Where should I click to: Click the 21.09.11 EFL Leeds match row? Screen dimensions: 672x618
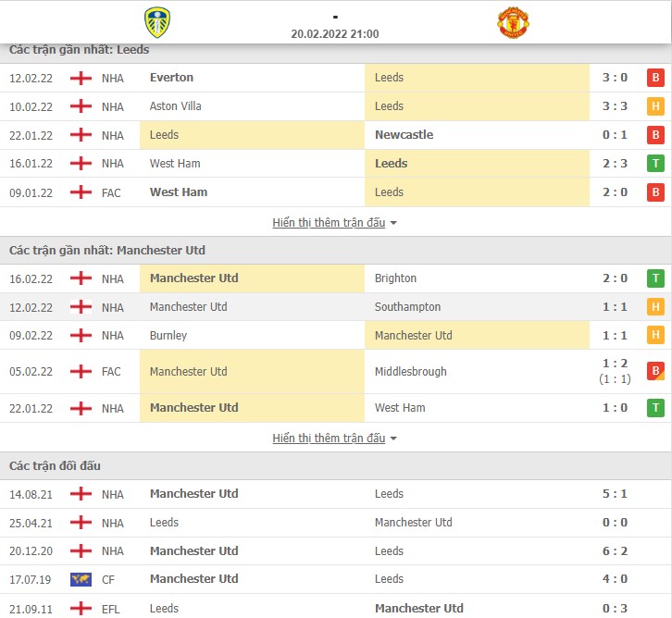(336, 608)
